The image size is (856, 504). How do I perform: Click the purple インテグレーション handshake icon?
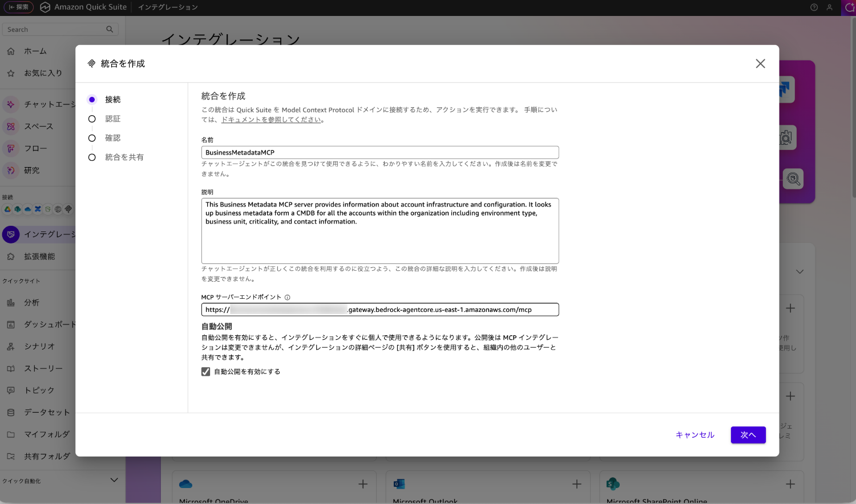(11, 234)
